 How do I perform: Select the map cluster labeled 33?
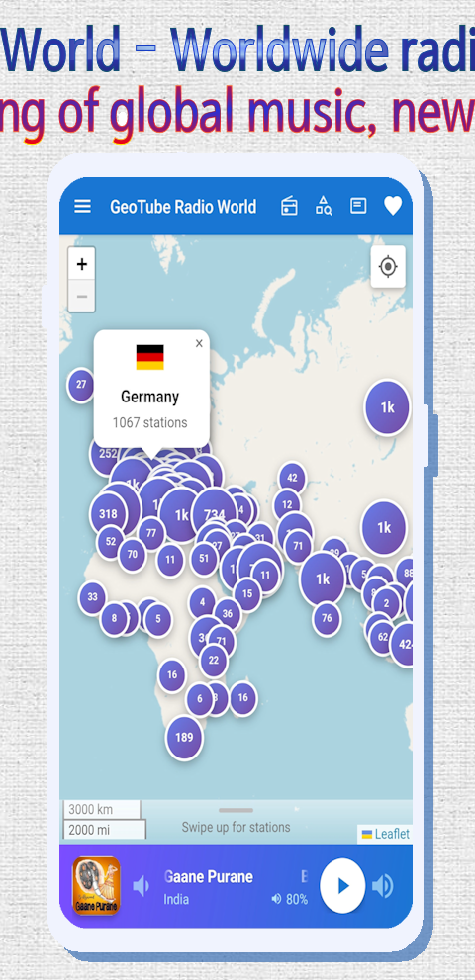pyautogui.click(x=93, y=597)
